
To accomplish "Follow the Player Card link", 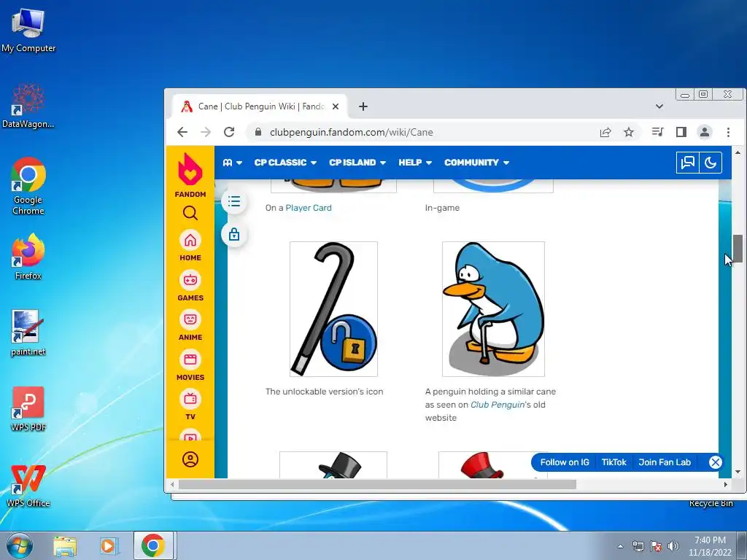I will point(309,208).
